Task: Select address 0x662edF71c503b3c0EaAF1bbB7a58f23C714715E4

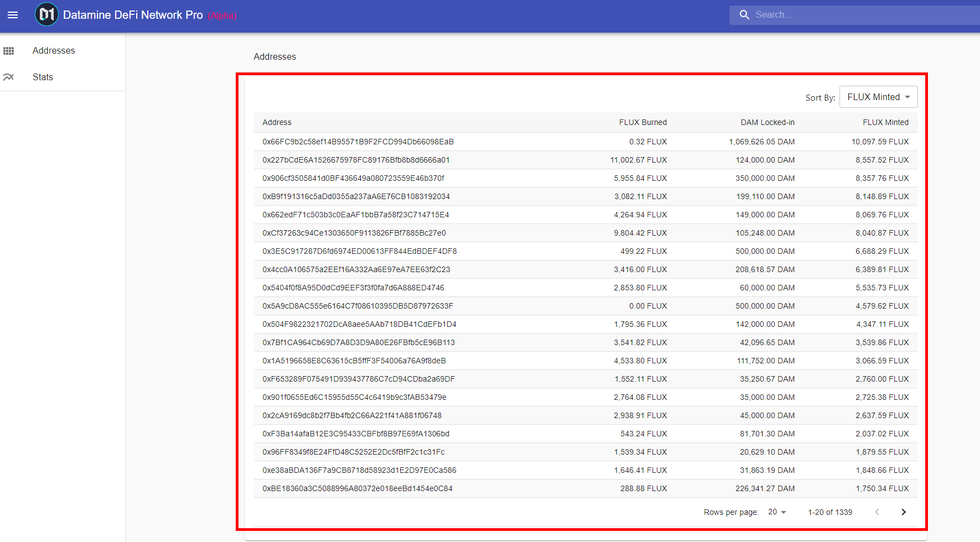Action: (356, 215)
